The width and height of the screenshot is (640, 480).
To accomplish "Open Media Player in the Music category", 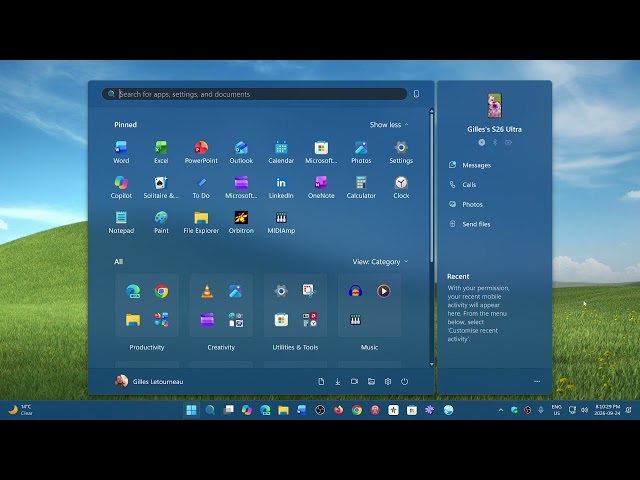I will [383, 291].
